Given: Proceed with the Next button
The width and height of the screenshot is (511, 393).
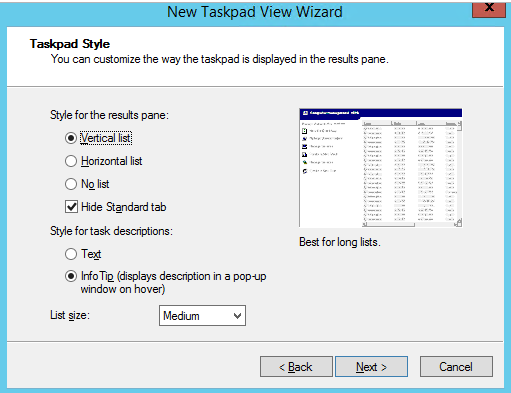Looking at the screenshot, I should (x=371, y=367).
